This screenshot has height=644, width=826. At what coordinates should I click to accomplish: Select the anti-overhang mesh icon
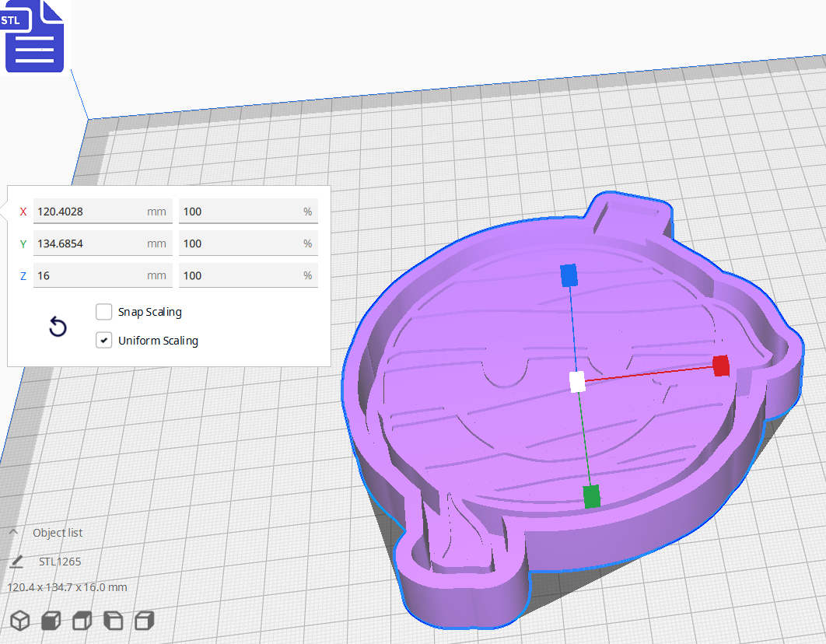pos(143,621)
